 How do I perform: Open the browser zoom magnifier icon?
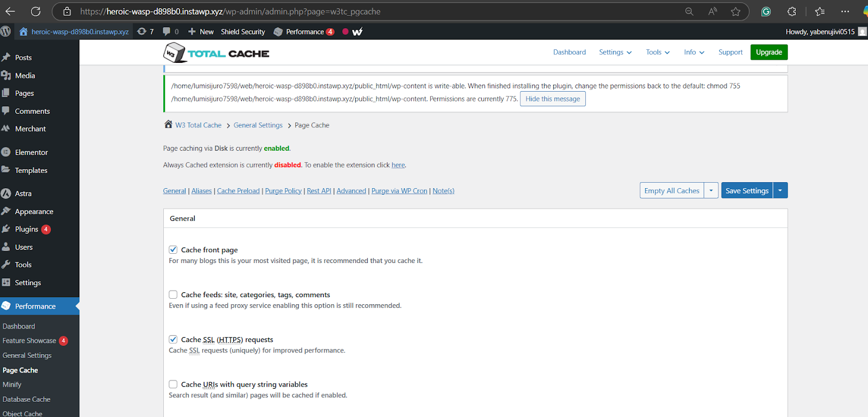[x=689, y=11]
